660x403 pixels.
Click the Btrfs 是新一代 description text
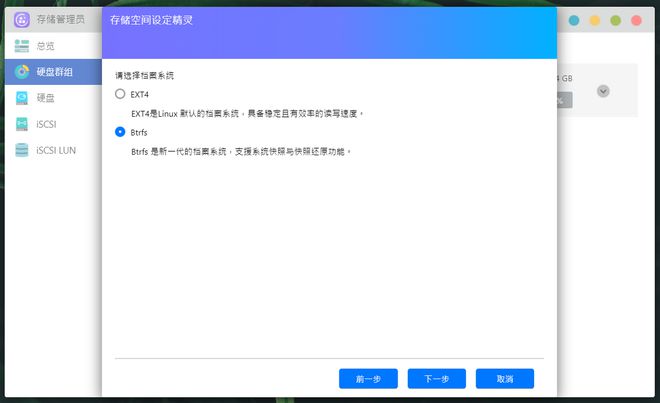coord(241,152)
